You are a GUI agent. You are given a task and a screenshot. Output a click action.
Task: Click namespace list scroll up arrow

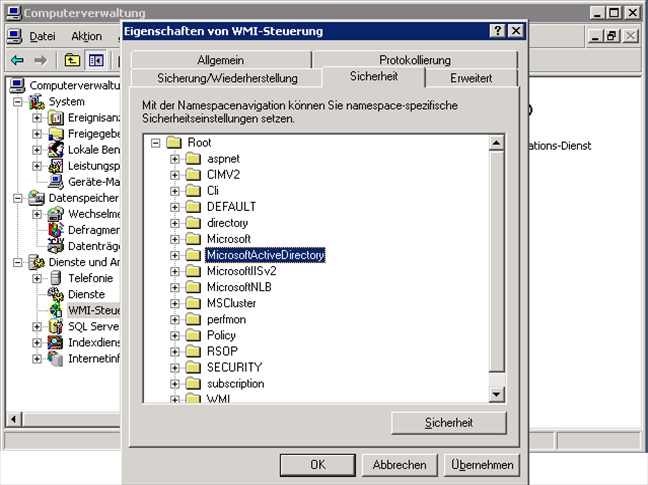(x=496, y=143)
